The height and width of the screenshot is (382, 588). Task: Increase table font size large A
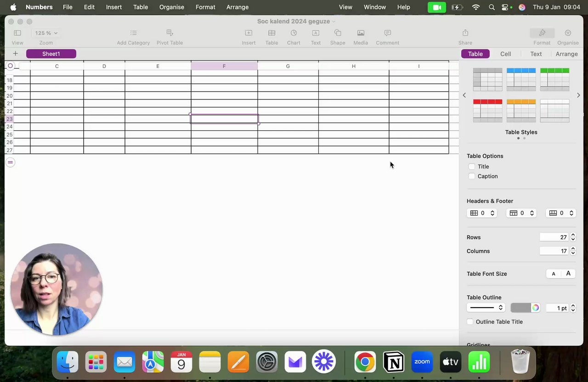568,274
